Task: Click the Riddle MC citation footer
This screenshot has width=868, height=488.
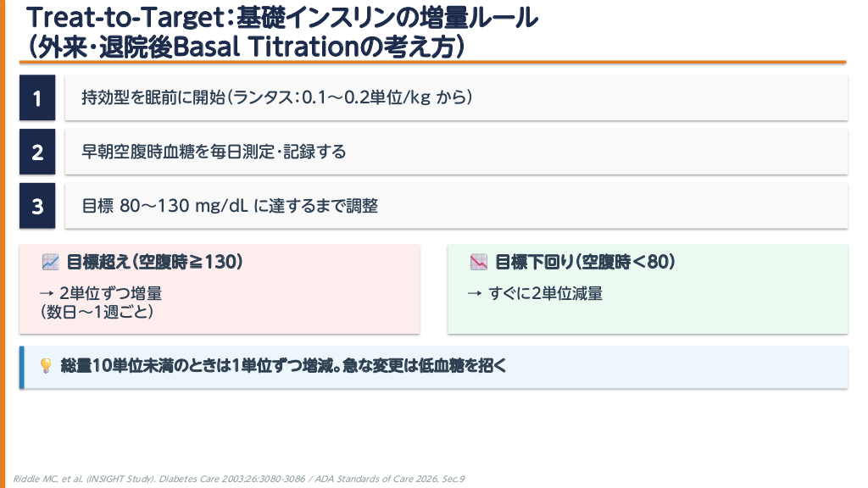Action: pyautogui.click(x=239, y=479)
